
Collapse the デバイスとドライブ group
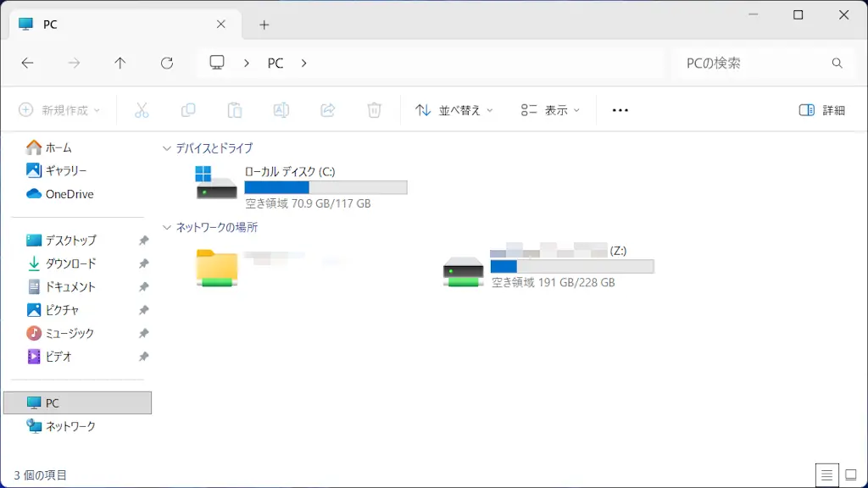pos(166,148)
